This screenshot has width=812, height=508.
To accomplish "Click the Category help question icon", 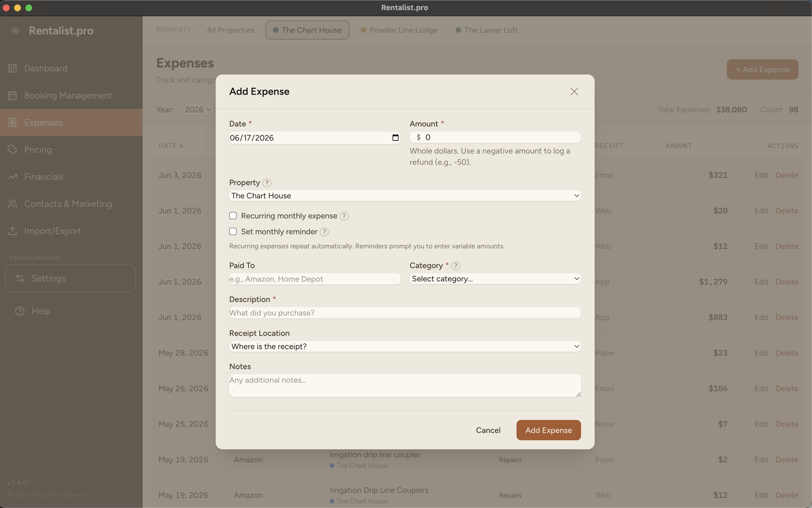I will click(x=456, y=266).
